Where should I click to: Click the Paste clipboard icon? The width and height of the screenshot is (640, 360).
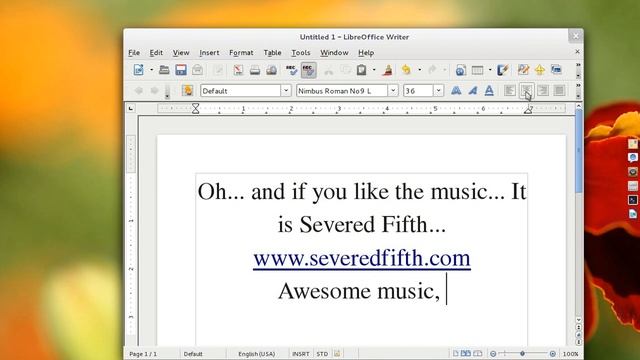click(x=361, y=70)
